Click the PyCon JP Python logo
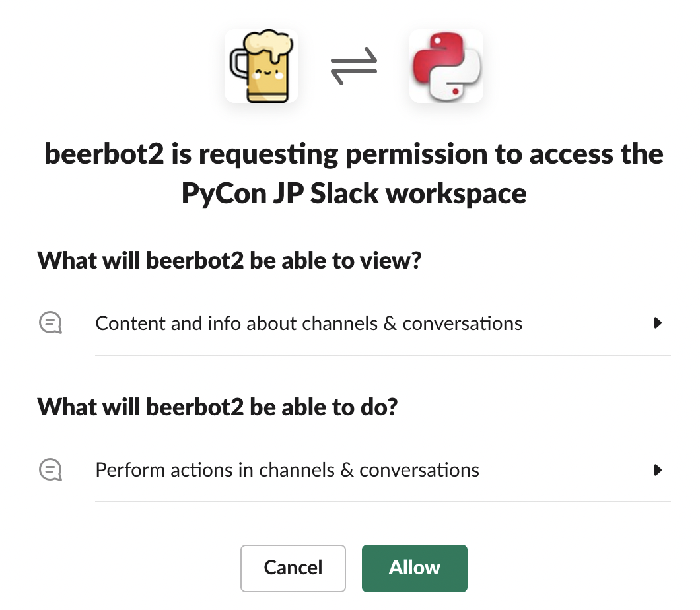The image size is (700, 610). pyautogui.click(x=446, y=65)
